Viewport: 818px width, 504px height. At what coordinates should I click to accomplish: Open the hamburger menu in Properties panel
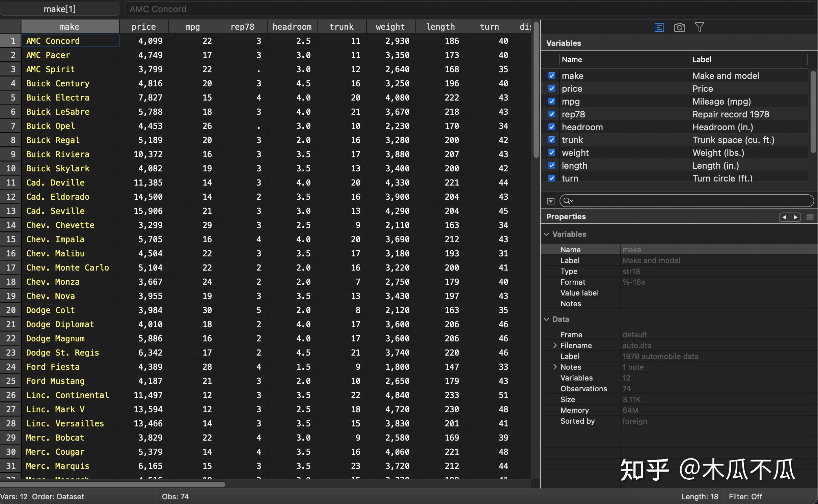click(810, 217)
